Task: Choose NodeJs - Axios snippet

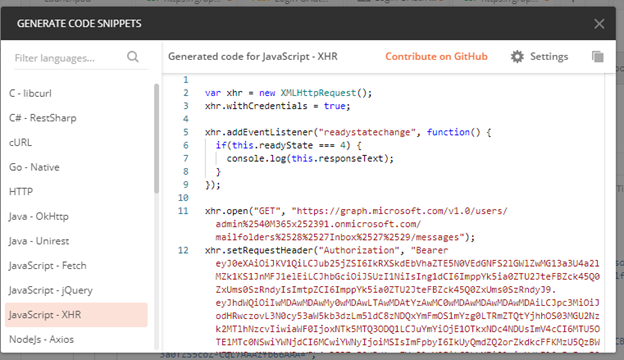Action: [41, 339]
